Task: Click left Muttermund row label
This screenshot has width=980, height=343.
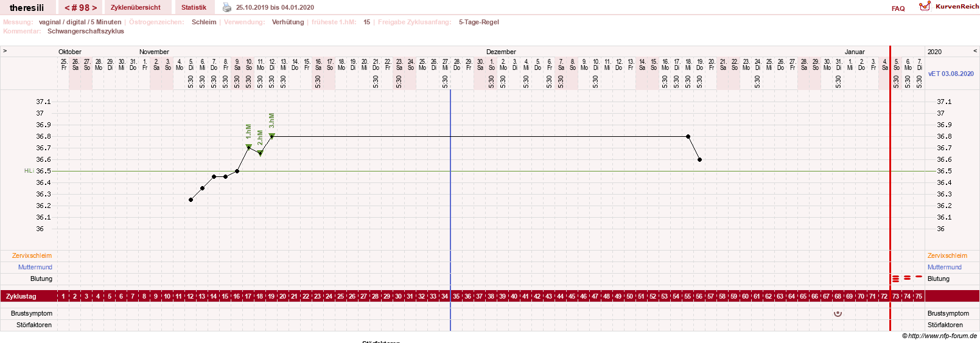Action: pyautogui.click(x=35, y=267)
